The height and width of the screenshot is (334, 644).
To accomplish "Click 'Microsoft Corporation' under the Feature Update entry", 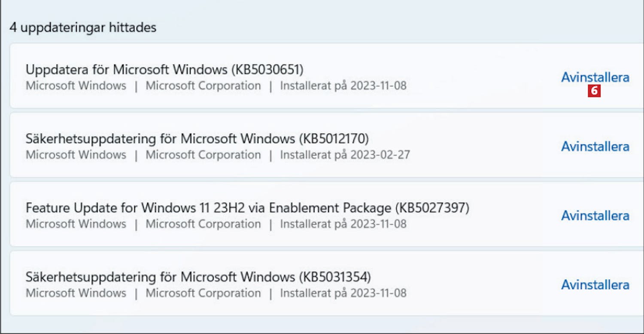I will pos(203,224).
